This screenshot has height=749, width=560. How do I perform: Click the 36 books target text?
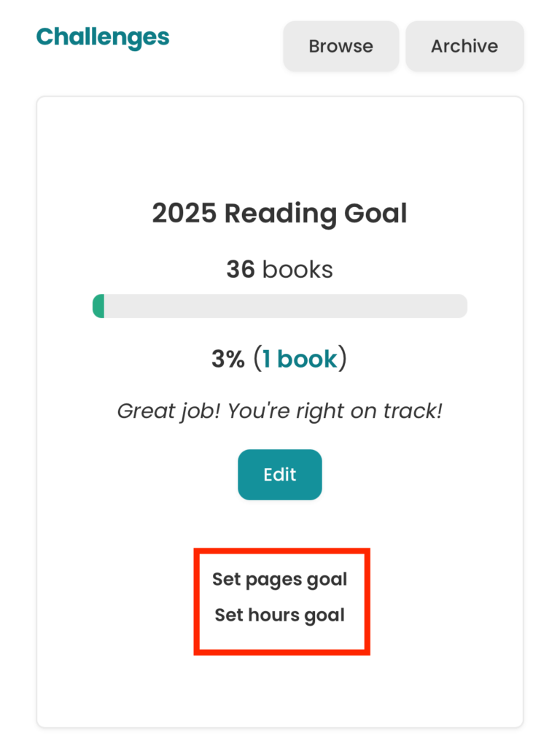tap(279, 269)
